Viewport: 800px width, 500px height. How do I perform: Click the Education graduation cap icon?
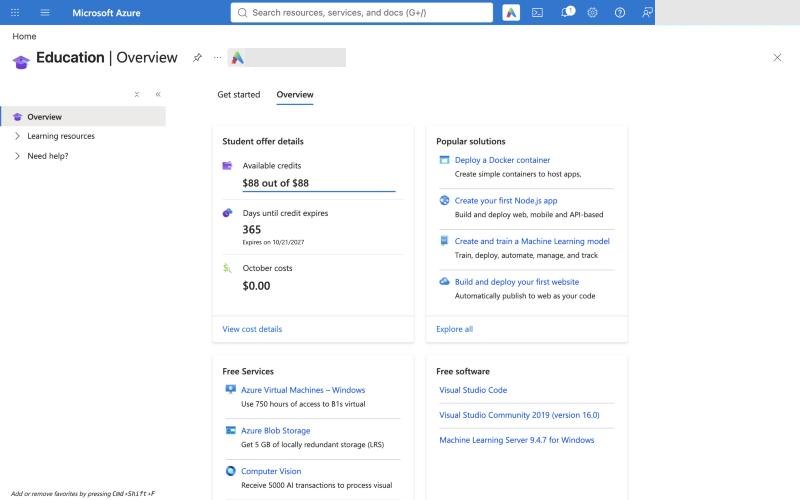[21, 62]
